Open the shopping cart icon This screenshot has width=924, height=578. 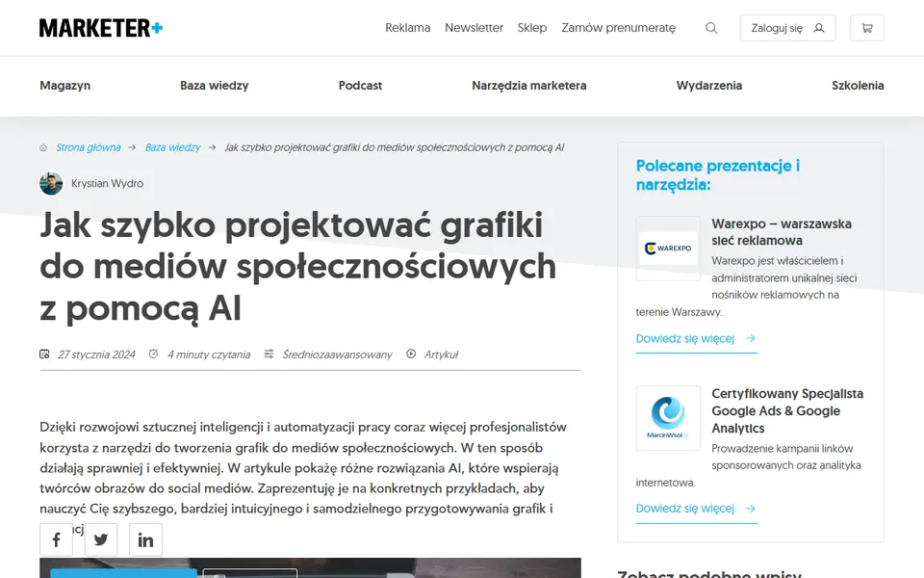coord(867,28)
